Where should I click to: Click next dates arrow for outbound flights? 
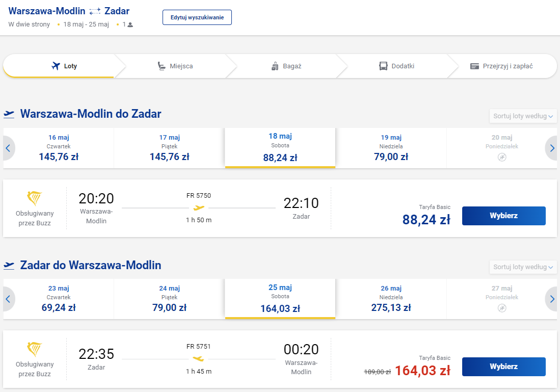tap(552, 148)
